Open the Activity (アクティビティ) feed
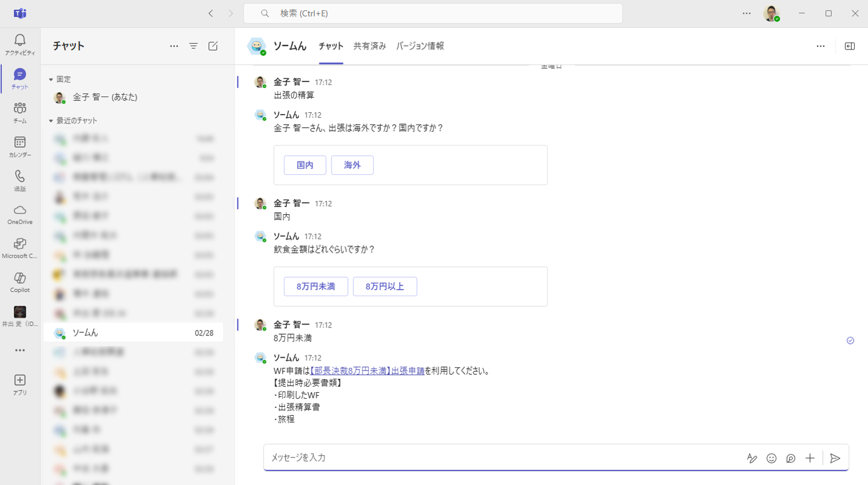 tap(20, 45)
